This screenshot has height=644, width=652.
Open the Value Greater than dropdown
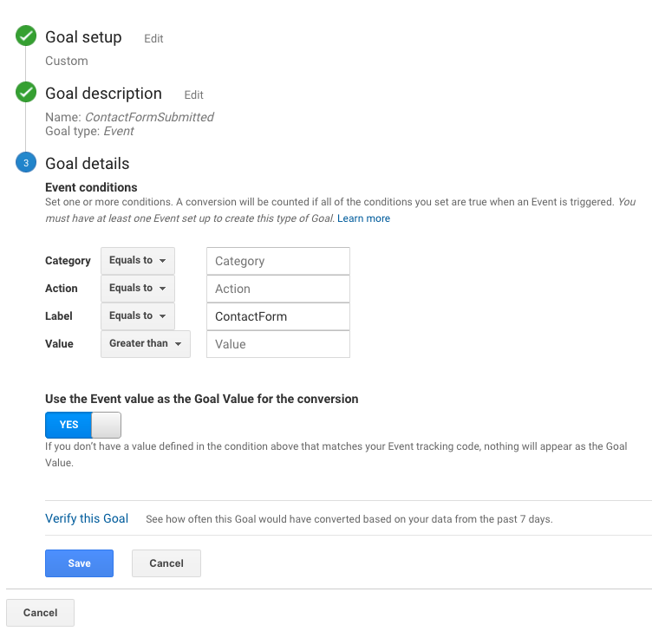click(146, 344)
